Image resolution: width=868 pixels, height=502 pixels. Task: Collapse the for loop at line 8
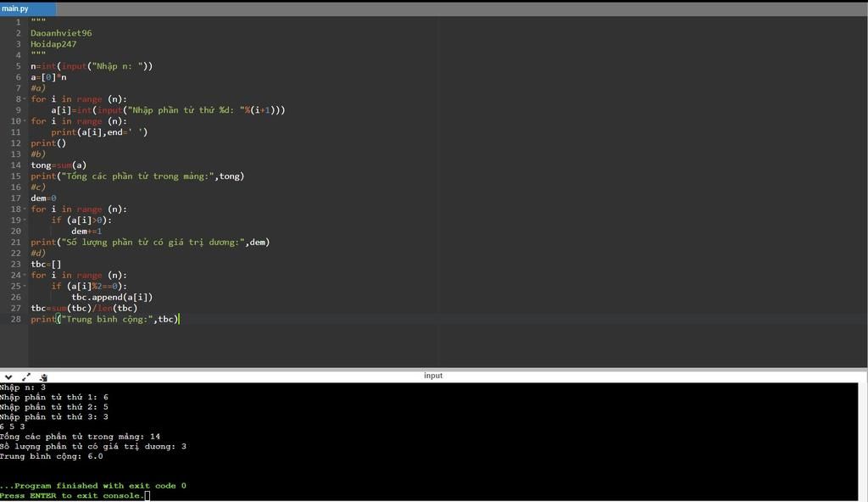(25, 99)
